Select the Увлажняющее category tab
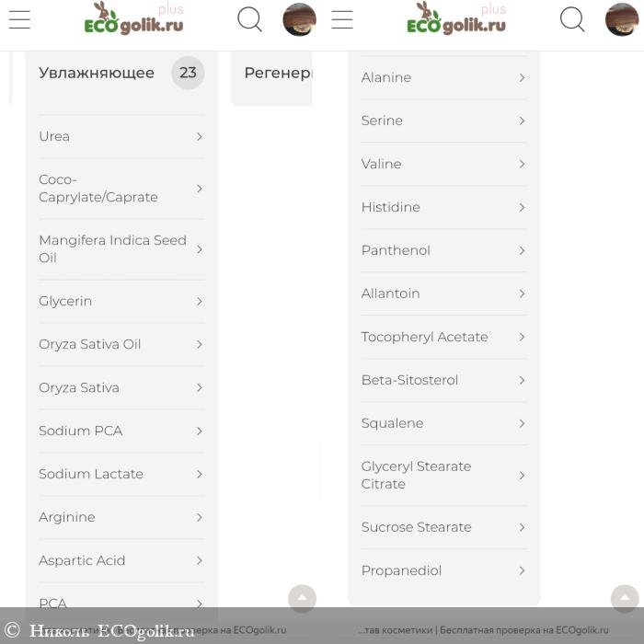The image size is (644, 644). (x=97, y=73)
